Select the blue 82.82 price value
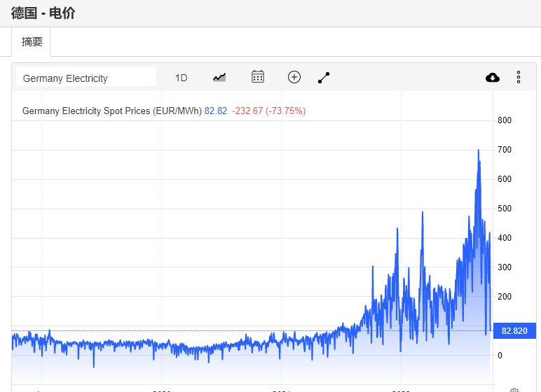 216,111
